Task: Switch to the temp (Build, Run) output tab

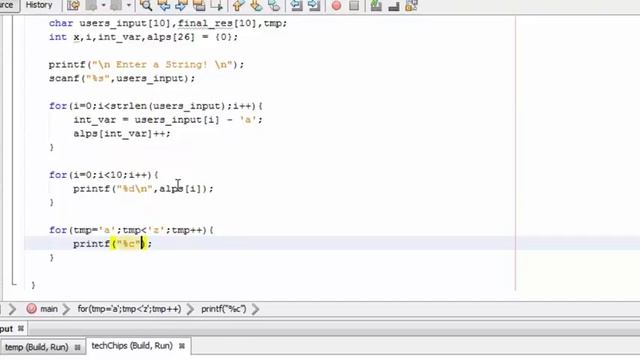Action: pyautogui.click(x=36, y=347)
